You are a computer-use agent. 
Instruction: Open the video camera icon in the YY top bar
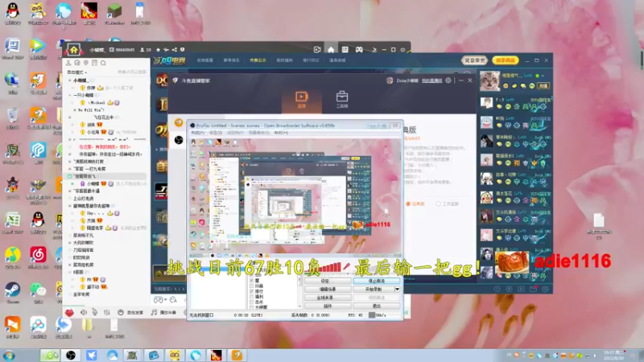click(x=317, y=50)
